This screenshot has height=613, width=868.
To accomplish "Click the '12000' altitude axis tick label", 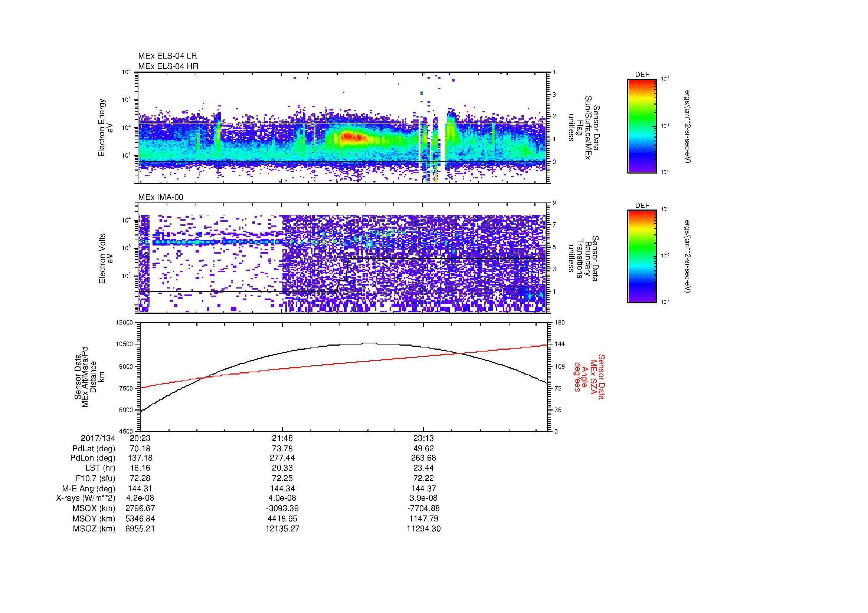I will [x=125, y=323].
